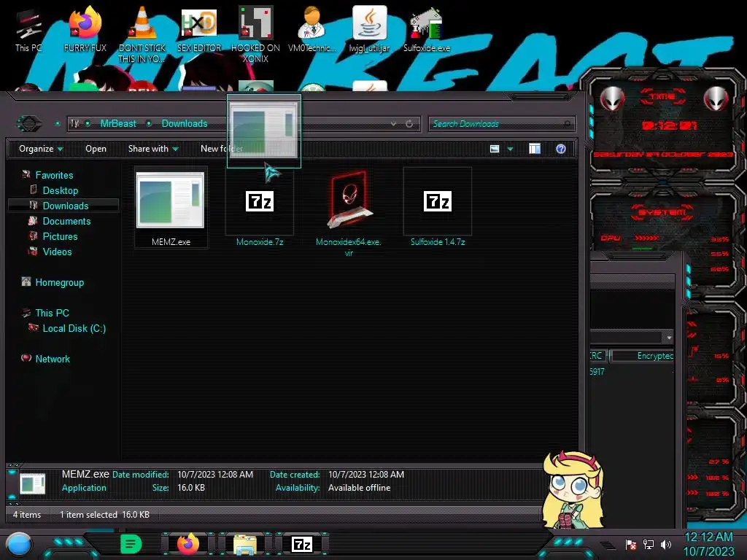
Task: Open green notes app in taskbar
Action: (x=131, y=544)
